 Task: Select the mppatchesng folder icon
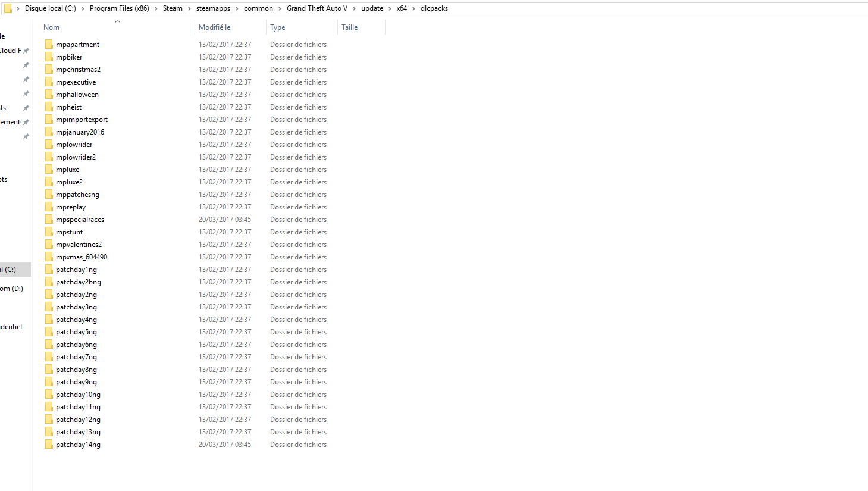(49, 194)
